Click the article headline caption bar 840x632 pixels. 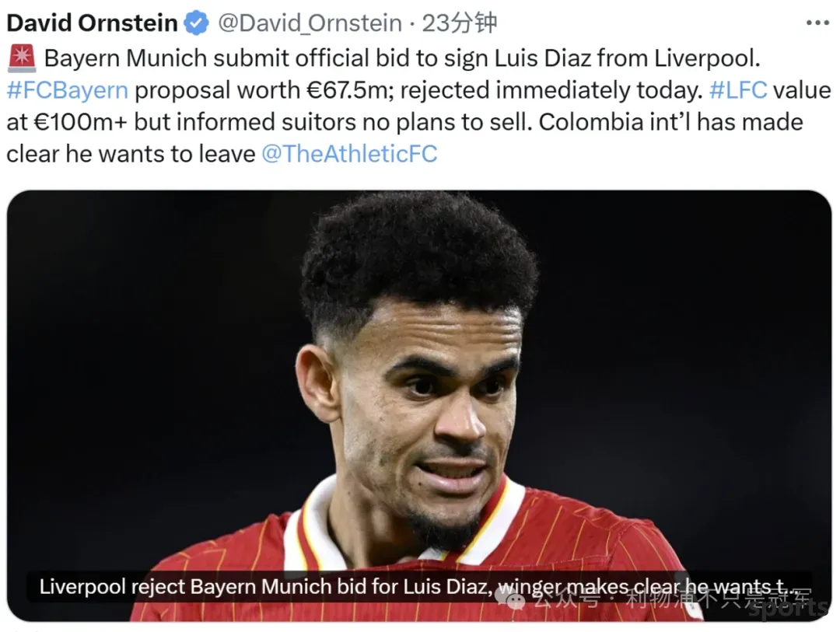pos(419,587)
